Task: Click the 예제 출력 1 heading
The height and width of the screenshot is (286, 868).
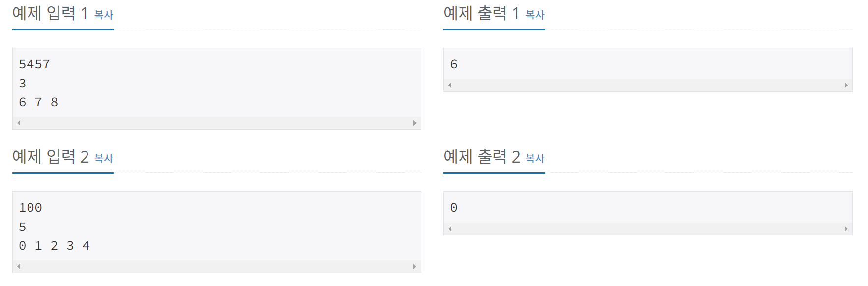Action: 482,14
